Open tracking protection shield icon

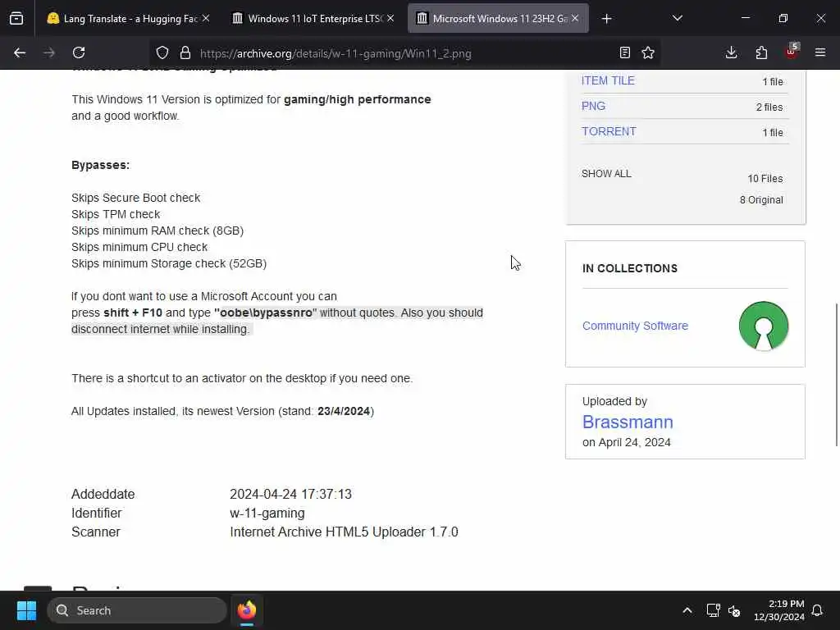pos(162,52)
